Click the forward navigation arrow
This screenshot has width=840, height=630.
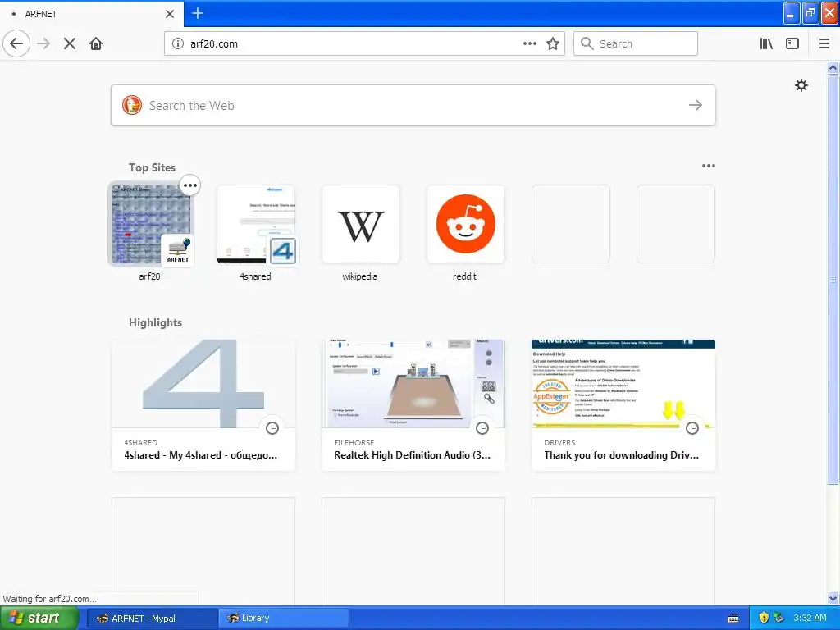pyautogui.click(x=44, y=43)
